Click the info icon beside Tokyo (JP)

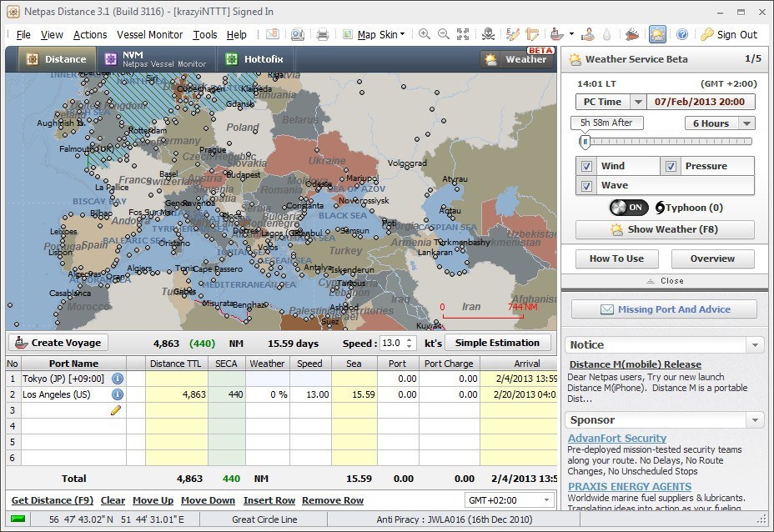click(x=118, y=379)
